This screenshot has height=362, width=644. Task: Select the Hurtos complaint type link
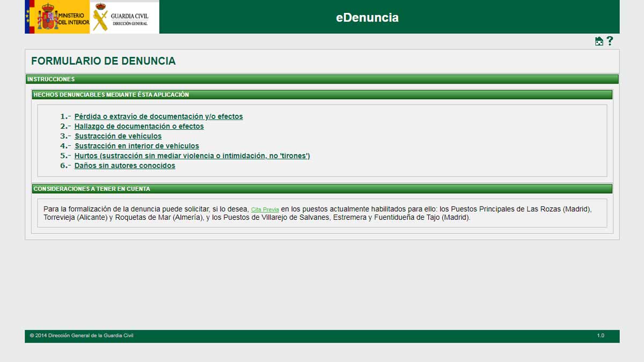(x=192, y=156)
